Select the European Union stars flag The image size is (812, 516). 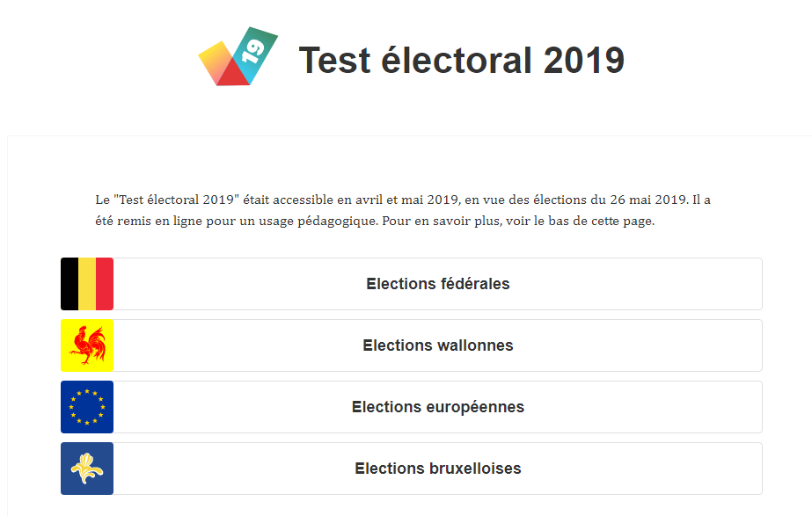(x=87, y=407)
